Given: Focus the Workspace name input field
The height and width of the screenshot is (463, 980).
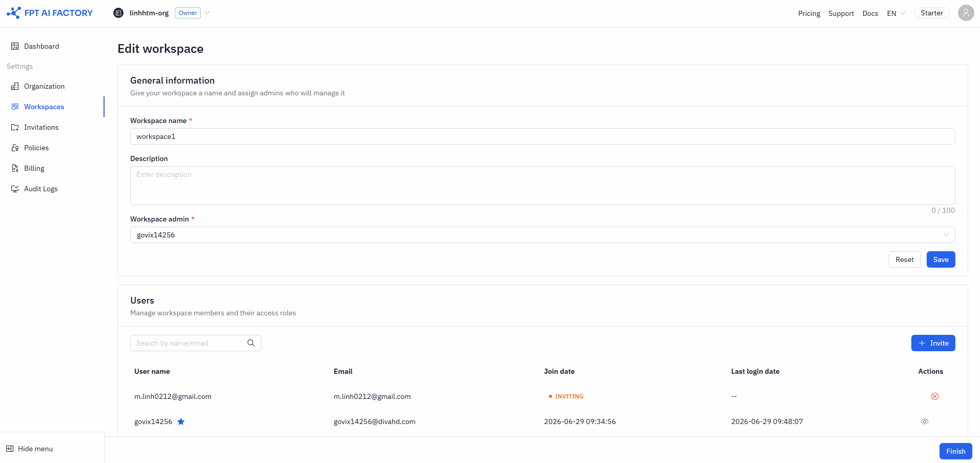Looking at the screenshot, I should point(542,136).
